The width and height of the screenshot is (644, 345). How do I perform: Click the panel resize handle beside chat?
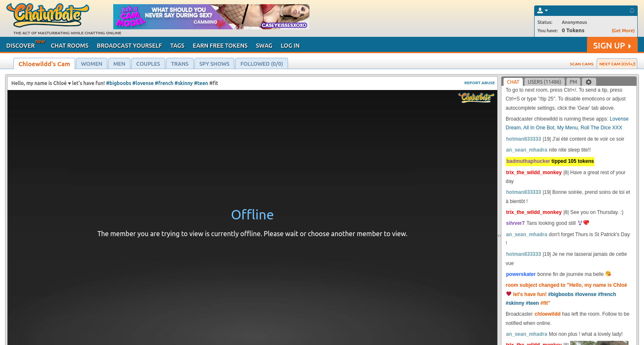click(x=499, y=236)
